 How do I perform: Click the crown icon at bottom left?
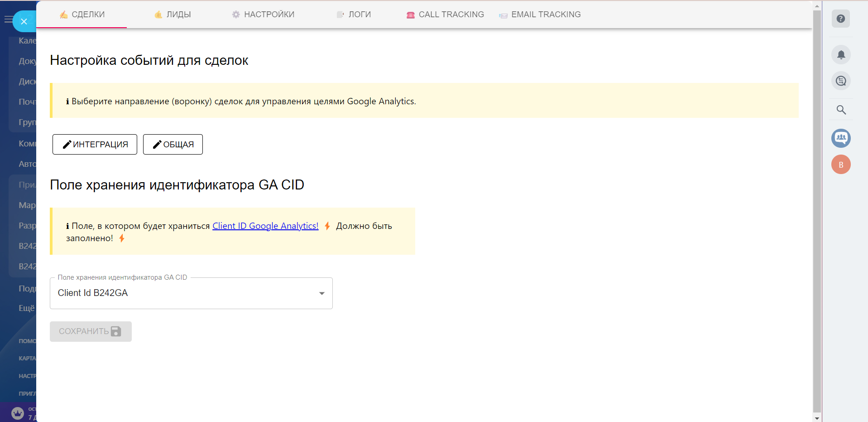(x=17, y=413)
